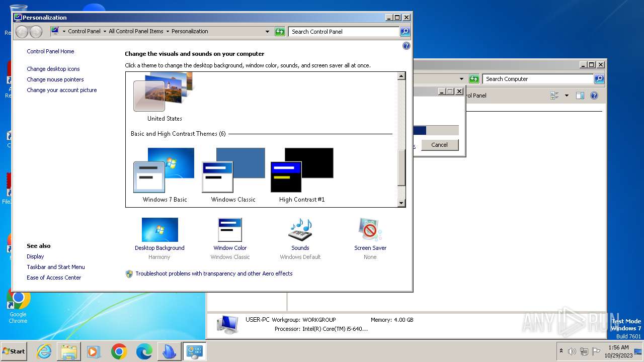This screenshot has width=644, height=362.
Task: Open Ease of Access Center link
Action: (54, 278)
